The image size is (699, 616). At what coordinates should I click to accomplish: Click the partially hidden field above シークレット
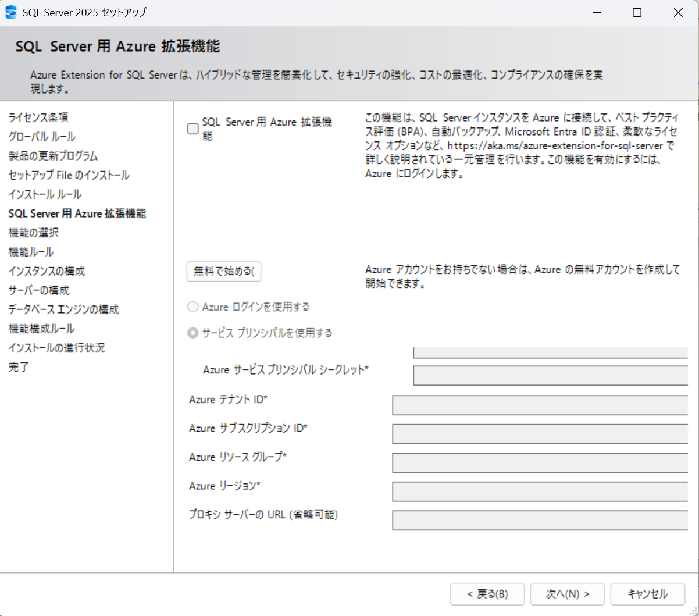[550, 352]
